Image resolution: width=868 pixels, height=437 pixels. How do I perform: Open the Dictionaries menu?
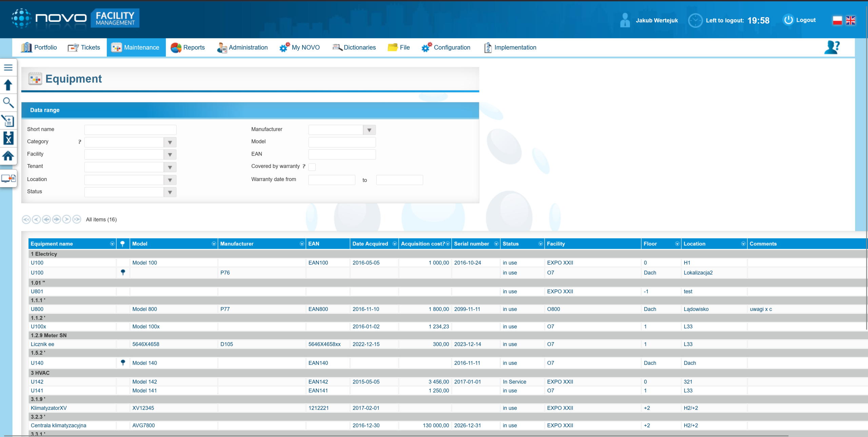(354, 47)
